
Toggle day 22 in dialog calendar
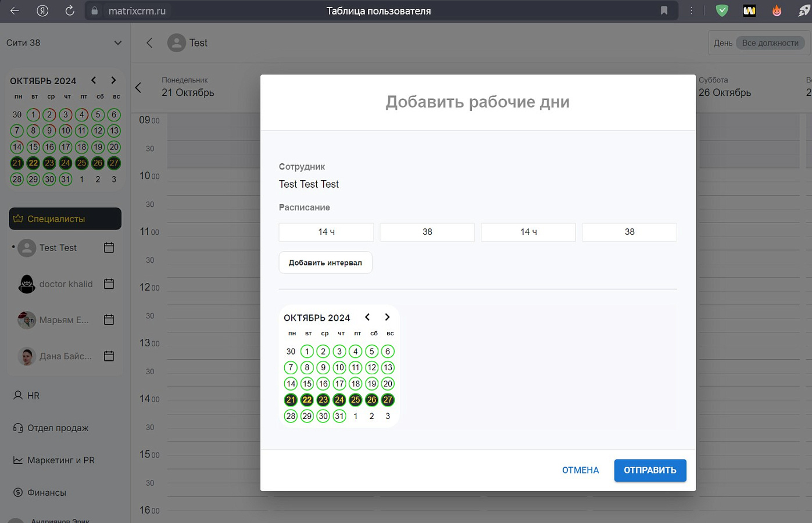pyautogui.click(x=307, y=400)
